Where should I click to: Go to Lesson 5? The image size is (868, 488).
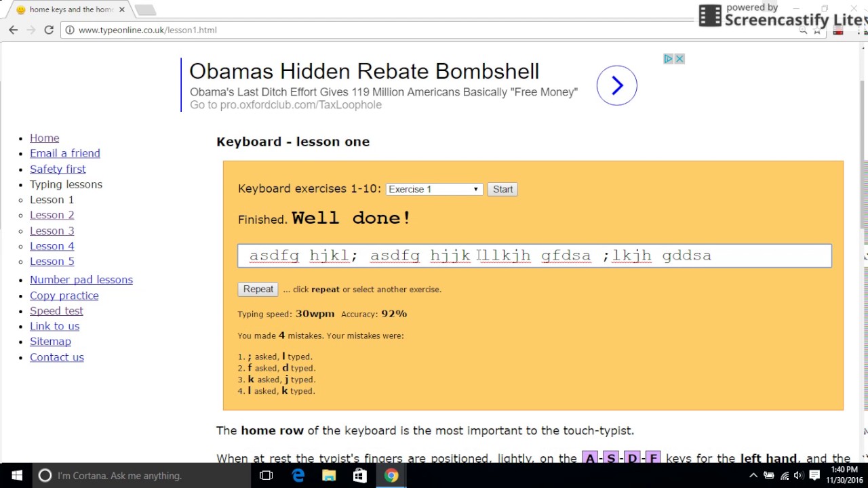tap(52, 261)
